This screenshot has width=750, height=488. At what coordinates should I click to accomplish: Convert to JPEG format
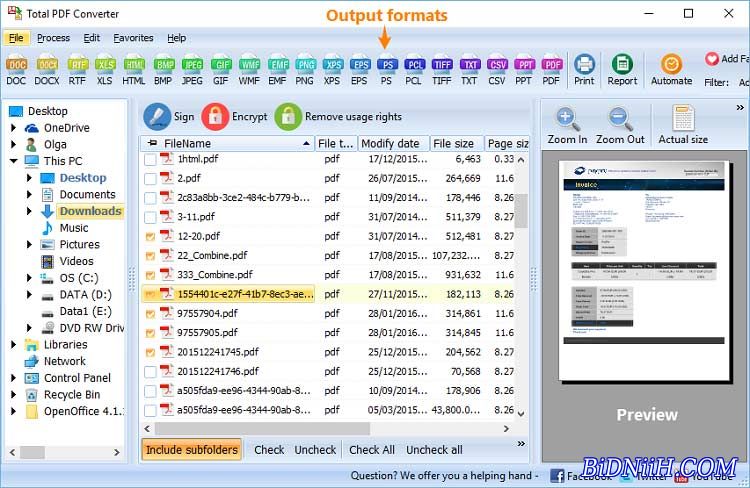coord(192,70)
